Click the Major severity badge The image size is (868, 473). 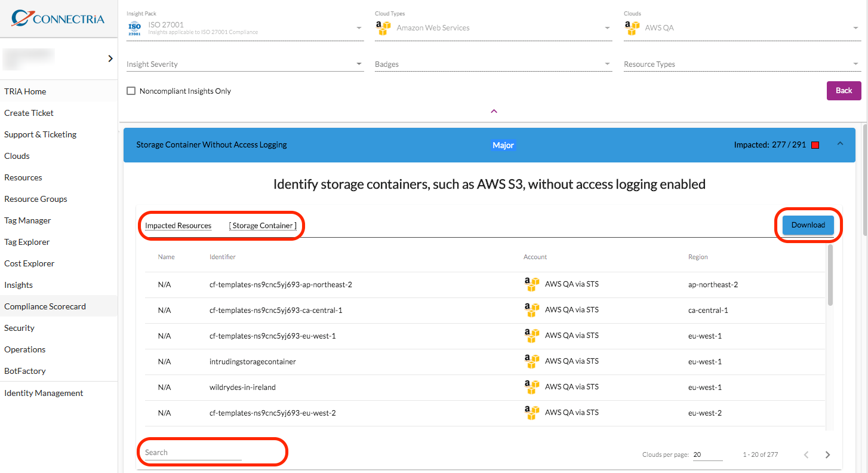click(503, 145)
